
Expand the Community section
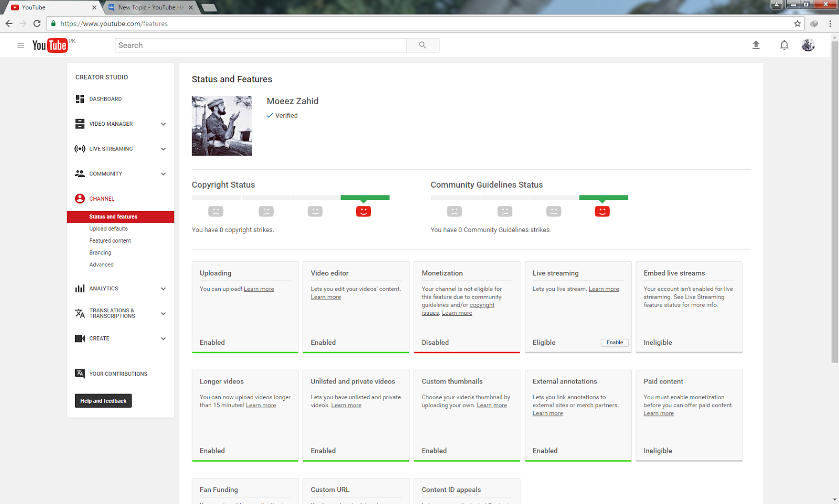(x=163, y=174)
